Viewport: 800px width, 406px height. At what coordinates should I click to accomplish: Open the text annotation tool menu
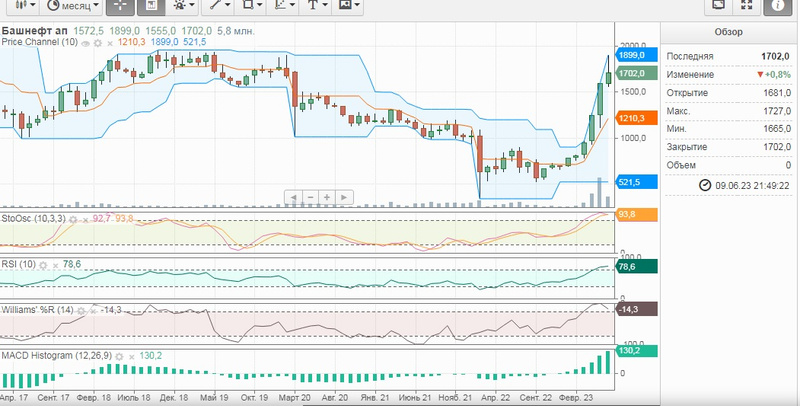click(x=317, y=6)
